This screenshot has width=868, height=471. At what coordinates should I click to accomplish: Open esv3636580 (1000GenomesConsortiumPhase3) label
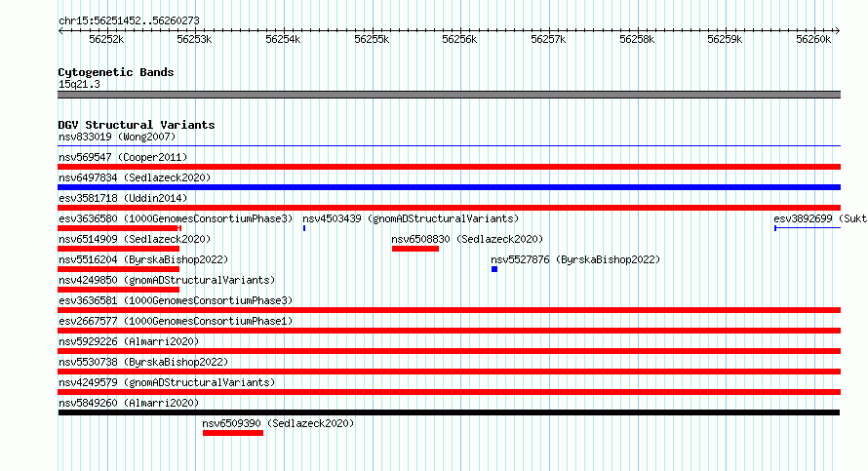point(176,218)
